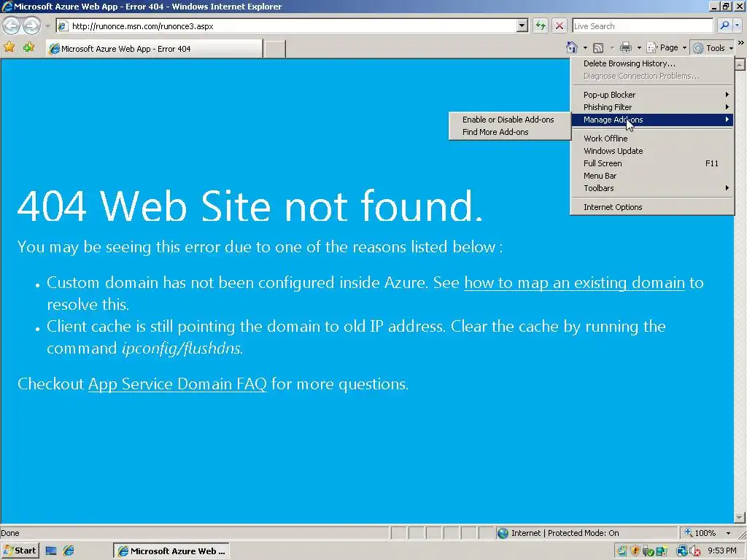Screen dimensions: 747x560
Task: Click the Add to Favorites icon
Action: click(x=29, y=47)
